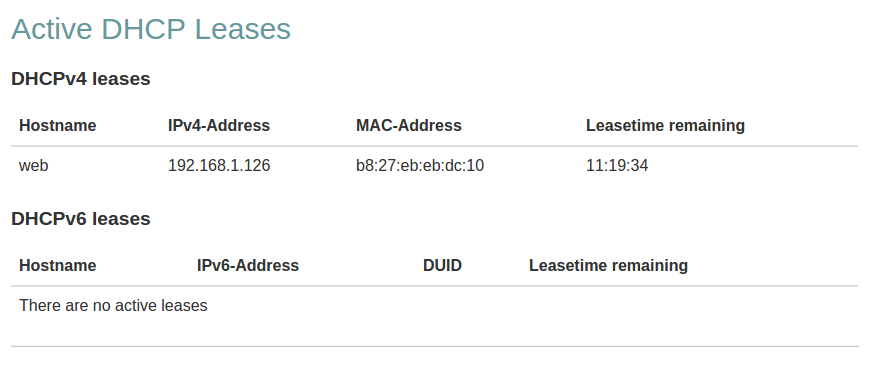
Task: Click the lease time 11:19:34 value
Action: click(x=617, y=166)
